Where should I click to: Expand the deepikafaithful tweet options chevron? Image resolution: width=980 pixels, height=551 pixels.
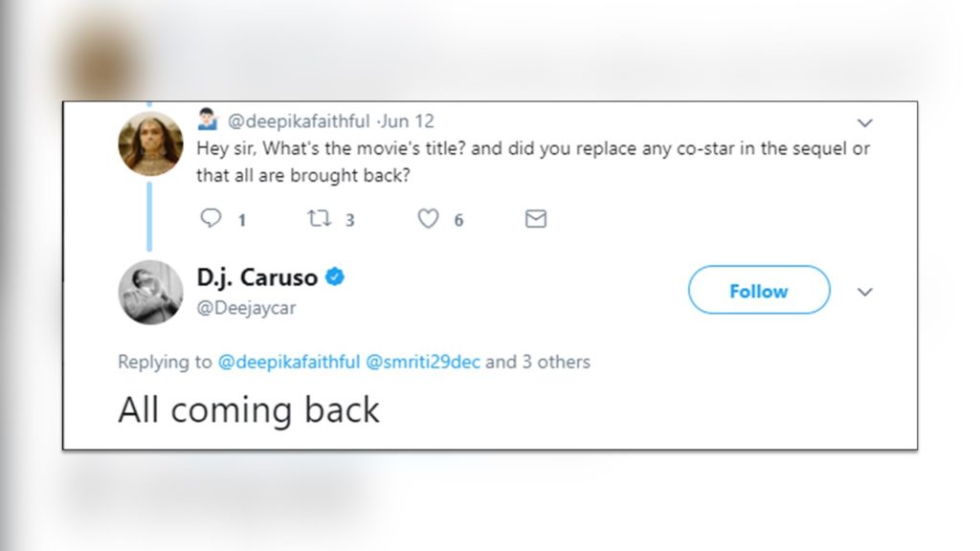pyautogui.click(x=865, y=123)
